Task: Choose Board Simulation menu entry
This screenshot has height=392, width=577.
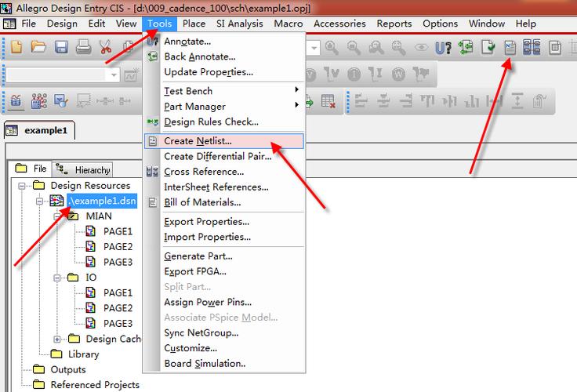Action: pos(224,364)
